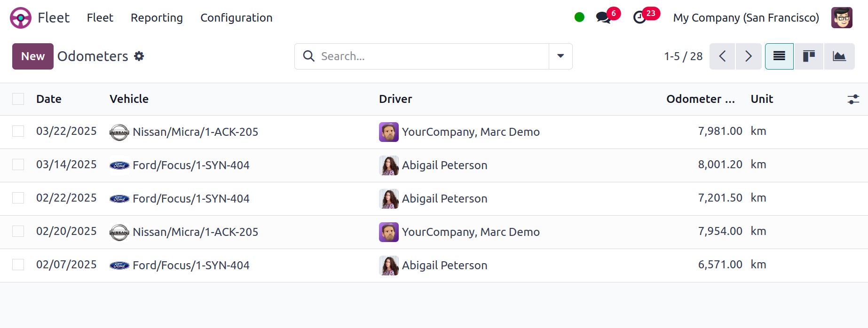
Task: Open the user avatar account menu
Action: [841, 18]
